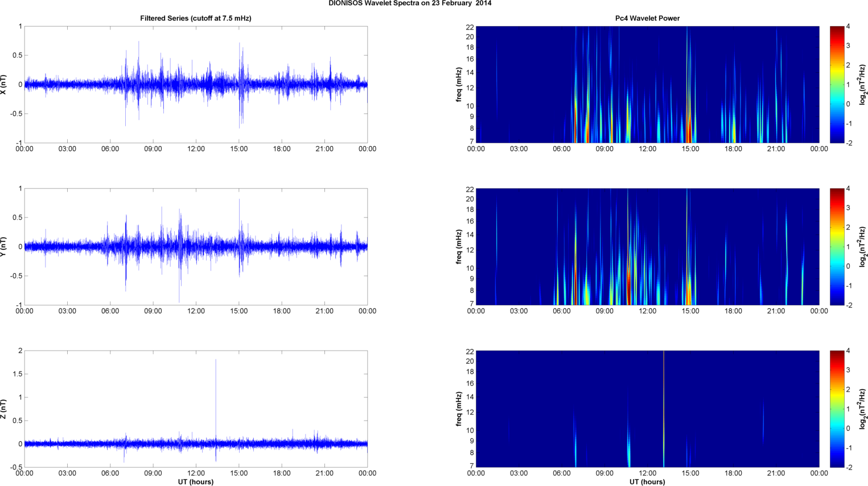
Task: Click the log2(nT²/Hz) label beside middle colorbar
Action: tap(863, 246)
